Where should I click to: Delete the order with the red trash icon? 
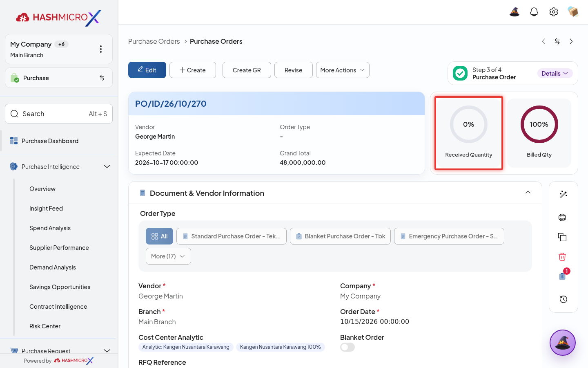pos(562,257)
